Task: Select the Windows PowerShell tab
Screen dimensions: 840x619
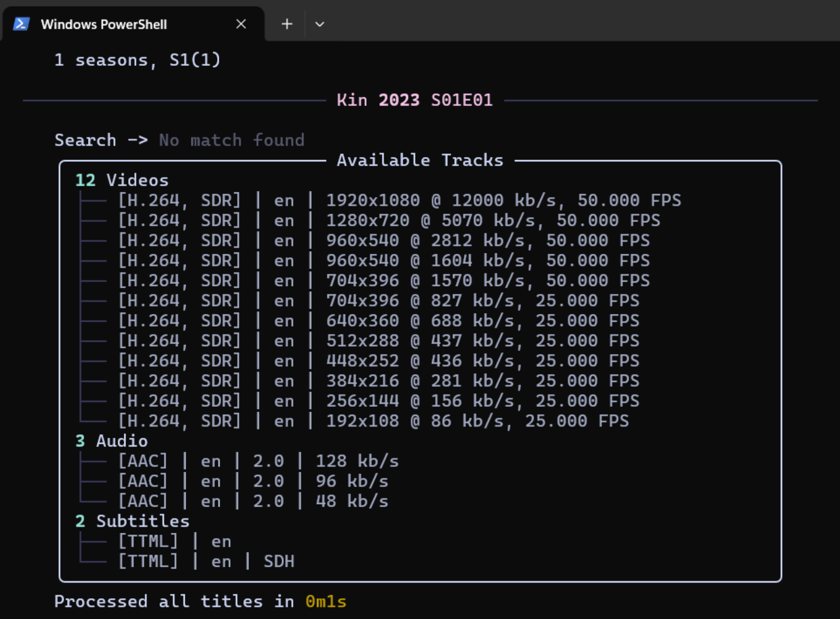Action: point(133,24)
